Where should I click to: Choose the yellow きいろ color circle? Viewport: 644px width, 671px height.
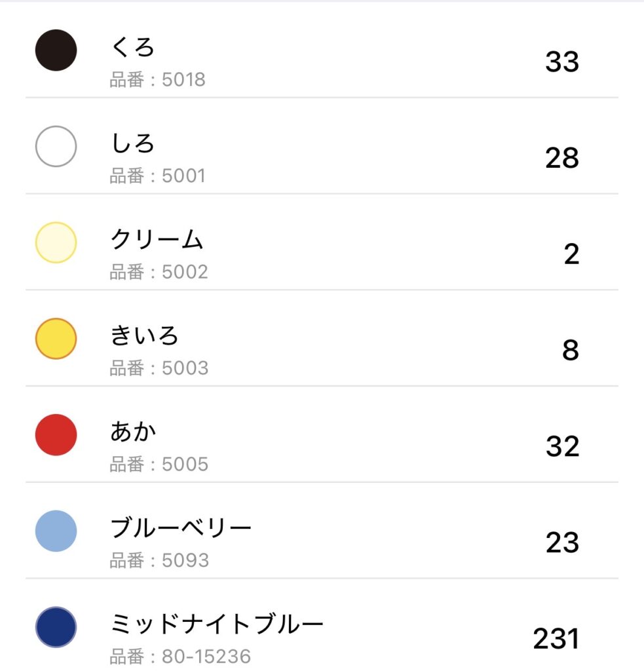coord(56,339)
